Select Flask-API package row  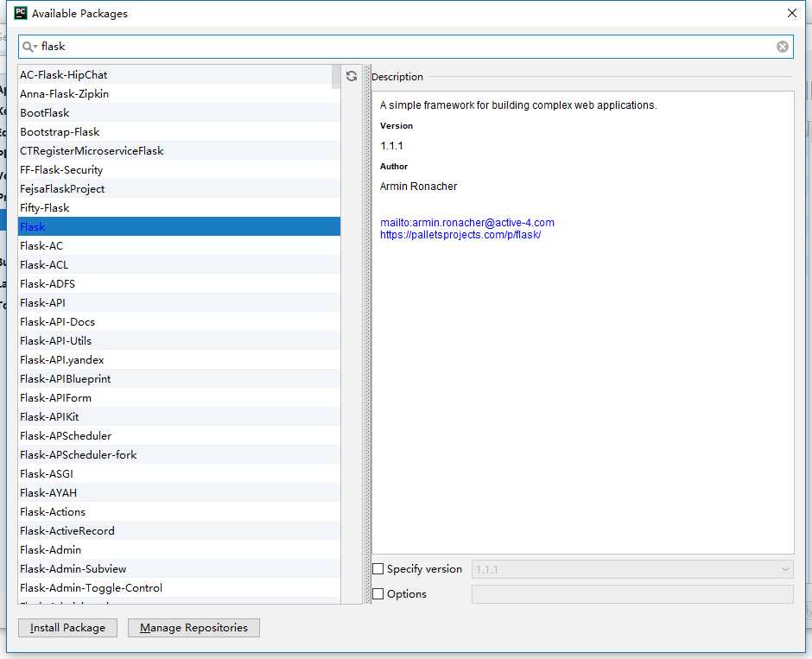[x=179, y=303]
